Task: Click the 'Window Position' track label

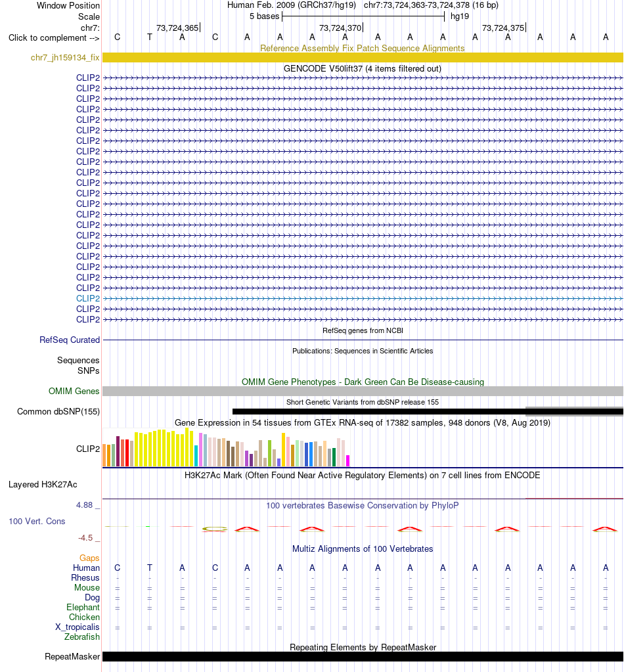Action: pos(68,5)
